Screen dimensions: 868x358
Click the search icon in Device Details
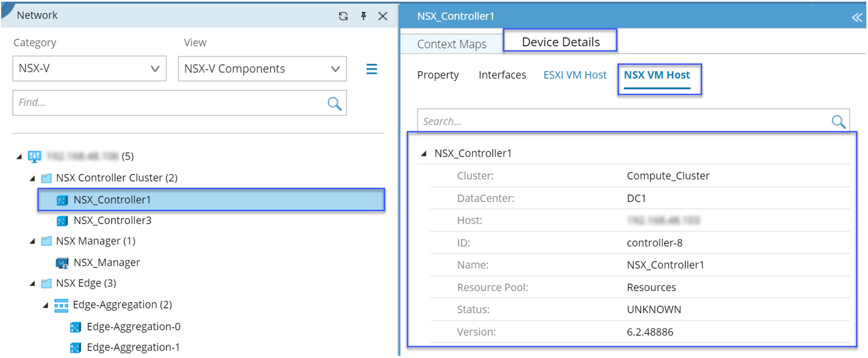pyautogui.click(x=838, y=122)
